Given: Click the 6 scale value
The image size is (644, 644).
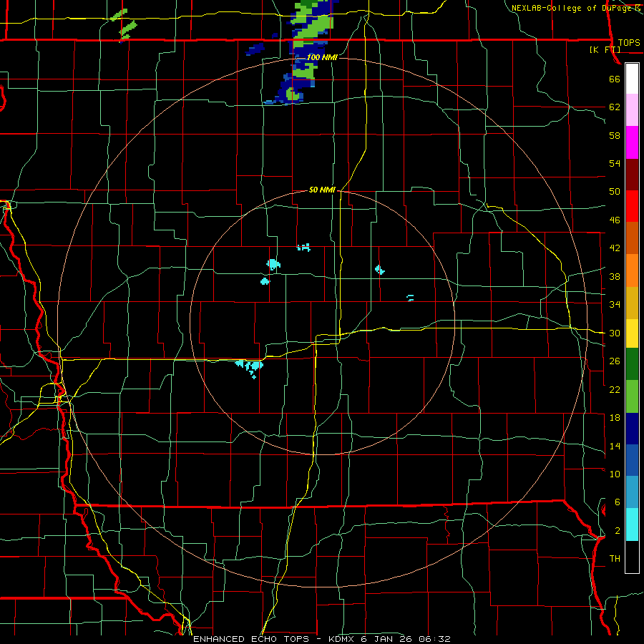Looking at the screenshot, I should coord(617,502).
